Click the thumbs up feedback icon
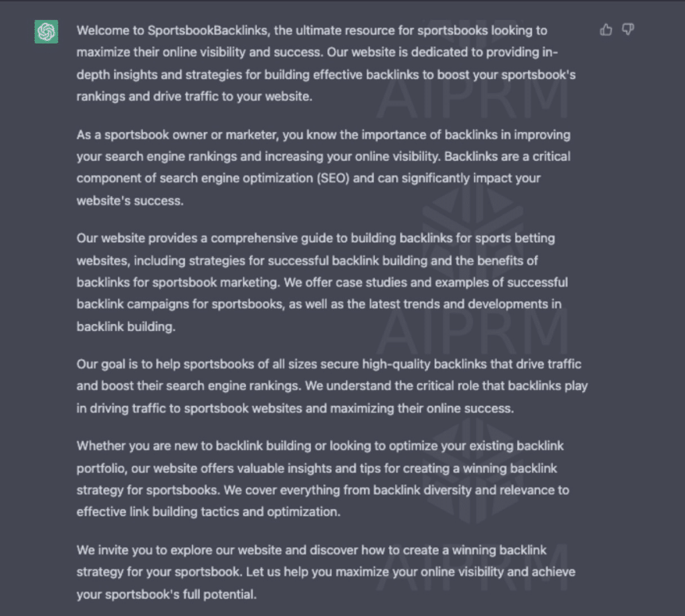This screenshot has width=685, height=616. (606, 29)
